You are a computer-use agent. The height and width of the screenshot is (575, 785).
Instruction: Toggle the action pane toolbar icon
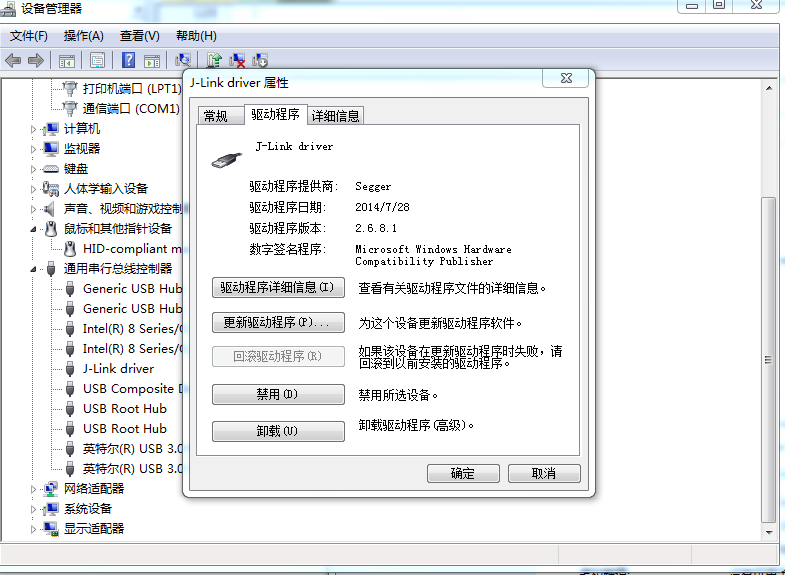point(152,61)
